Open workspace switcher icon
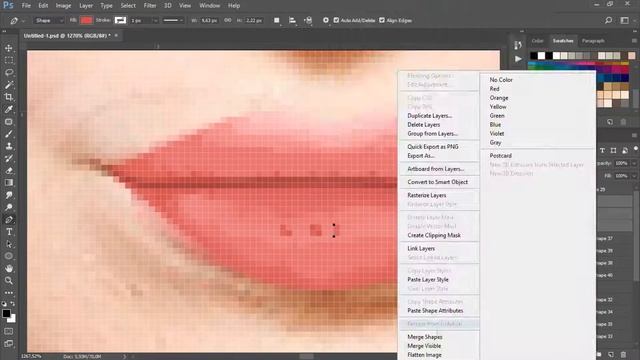Viewport: 640px width, 360px height. tap(624, 20)
